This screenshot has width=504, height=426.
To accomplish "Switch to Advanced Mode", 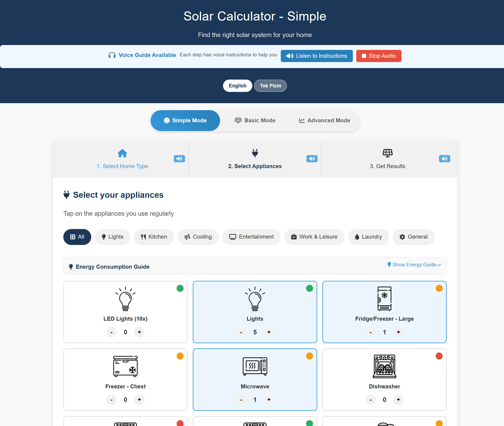I will [324, 120].
